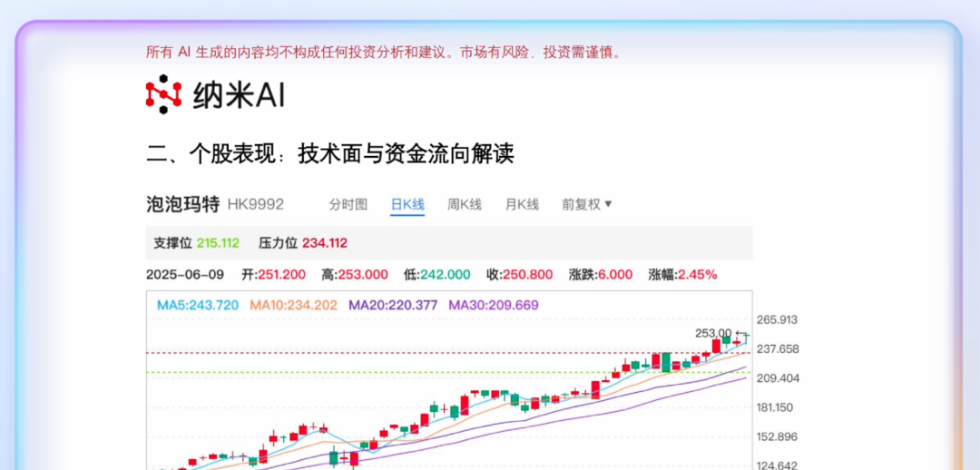Click the 纳米AI red logo icon
This screenshot has width=980, height=470.
click(163, 94)
